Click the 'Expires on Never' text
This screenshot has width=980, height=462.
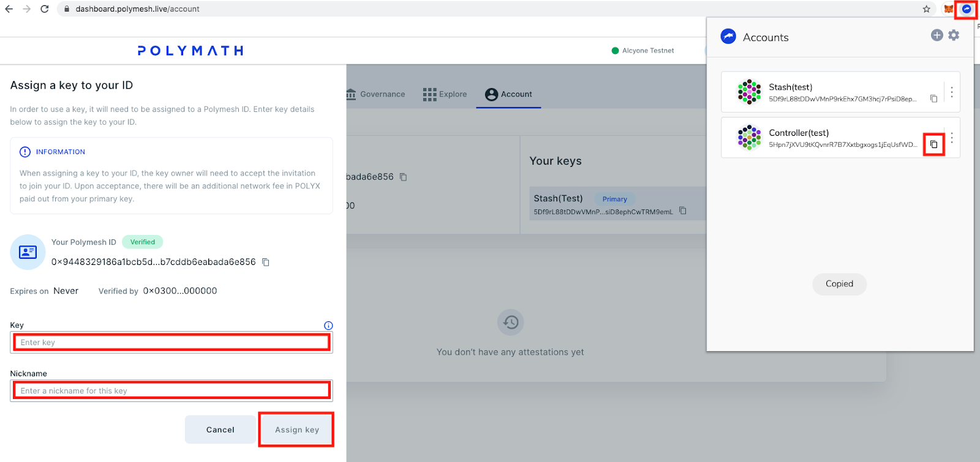click(44, 291)
